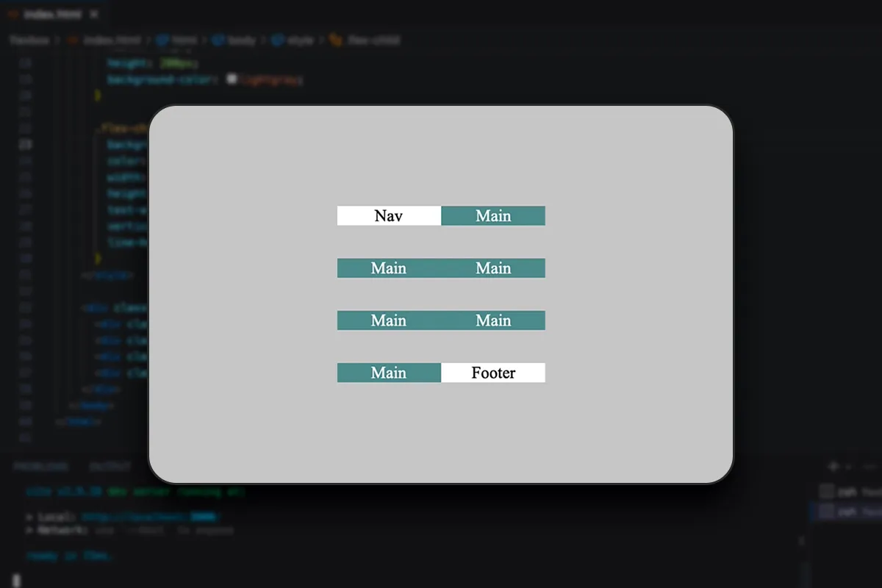Image resolution: width=882 pixels, height=588 pixels.
Task: Click the white Footer box
Action: tap(493, 373)
